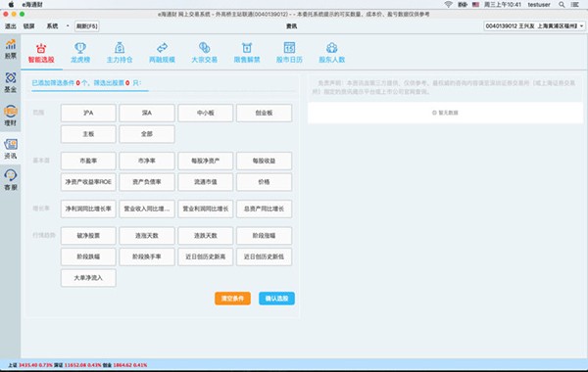Open the e海通财 application menu
The height and width of the screenshot is (372, 588).
pos(32,5)
